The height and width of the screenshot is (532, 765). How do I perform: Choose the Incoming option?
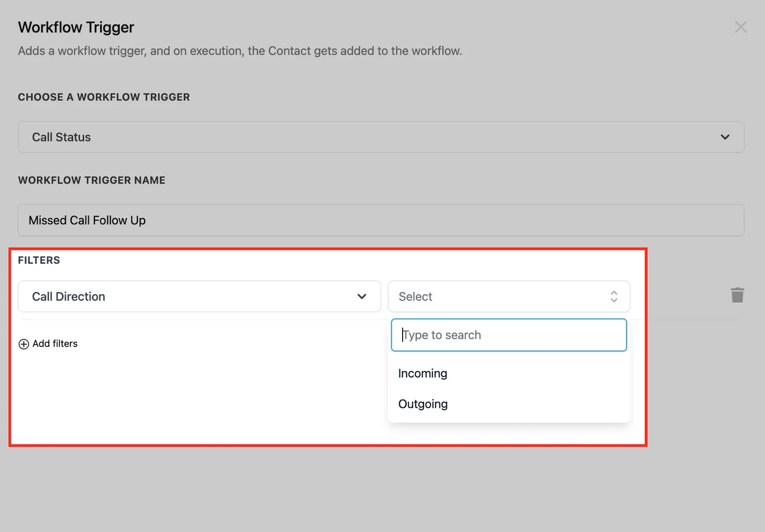pyautogui.click(x=509, y=373)
